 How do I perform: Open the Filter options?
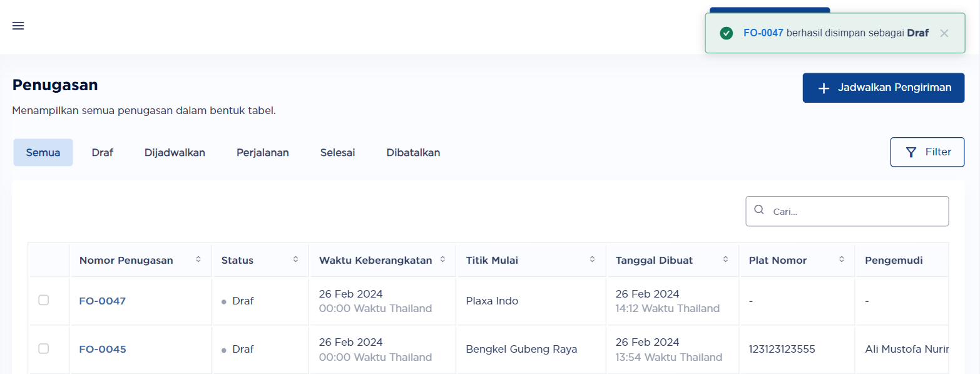(x=927, y=152)
